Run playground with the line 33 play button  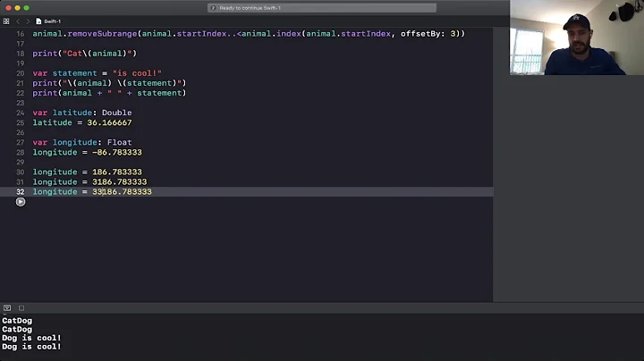[x=20, y=202]
